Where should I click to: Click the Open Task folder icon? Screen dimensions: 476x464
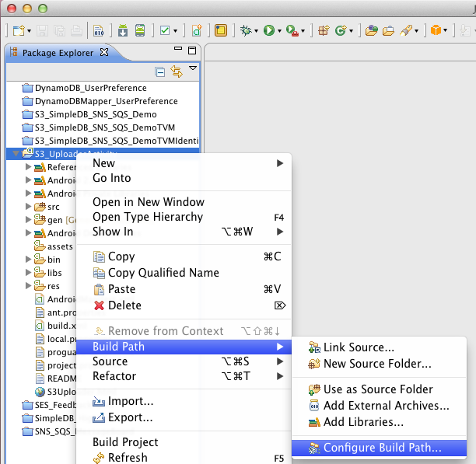tap(388, 30)
